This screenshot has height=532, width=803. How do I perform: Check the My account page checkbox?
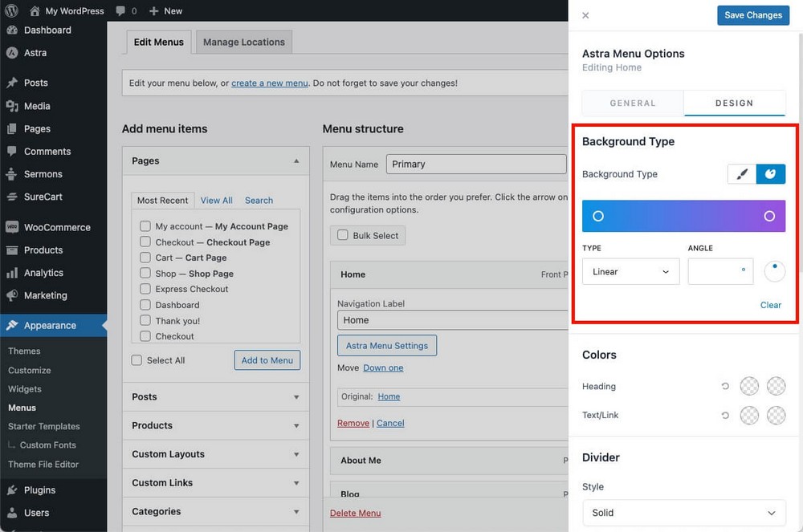[145, 225]
